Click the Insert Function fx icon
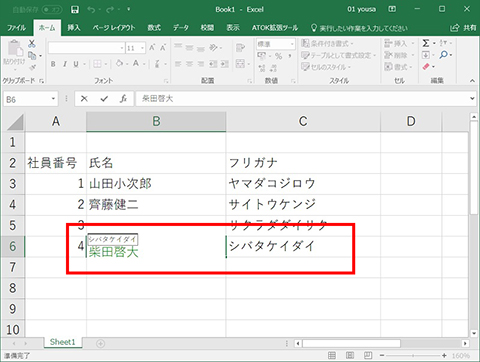The height and width of the screenshot is (362, 480). pos(123,99)
